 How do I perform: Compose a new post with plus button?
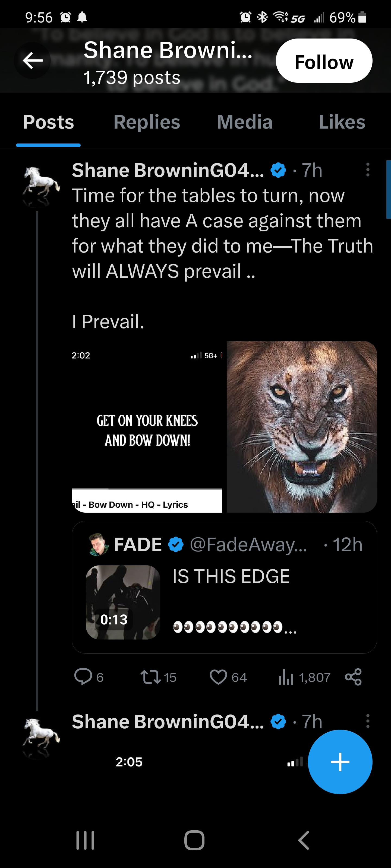point(340,761)
